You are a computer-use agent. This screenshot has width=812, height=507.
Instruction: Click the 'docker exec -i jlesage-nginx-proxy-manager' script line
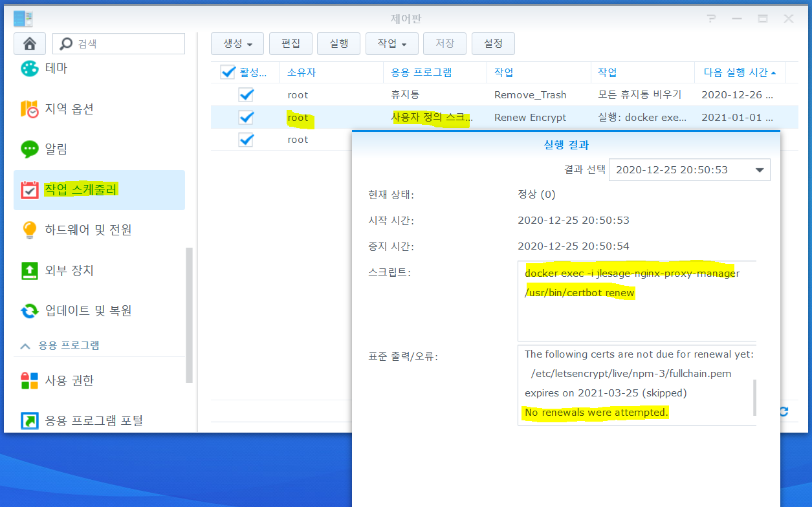pyautogui.click(x=632, y=273)
